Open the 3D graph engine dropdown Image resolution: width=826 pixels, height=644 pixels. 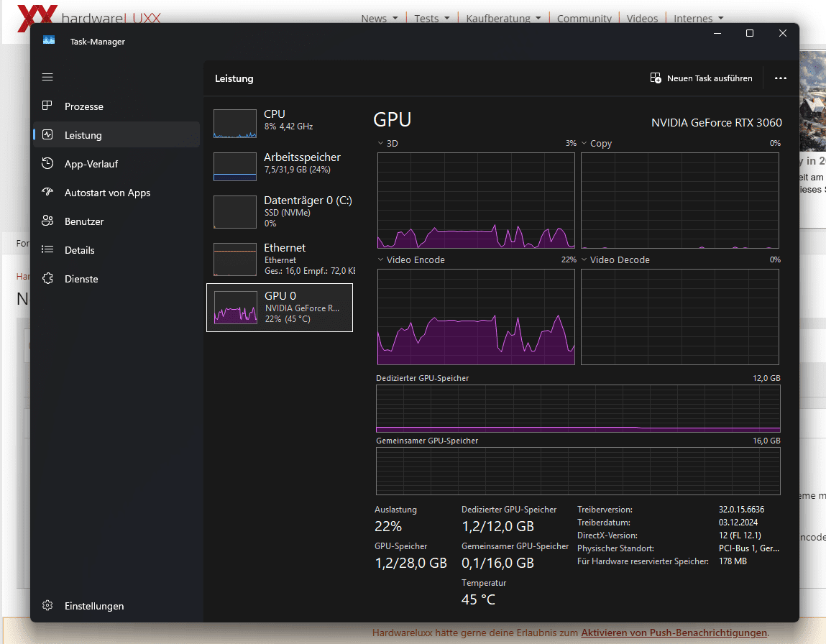[381, 143]
